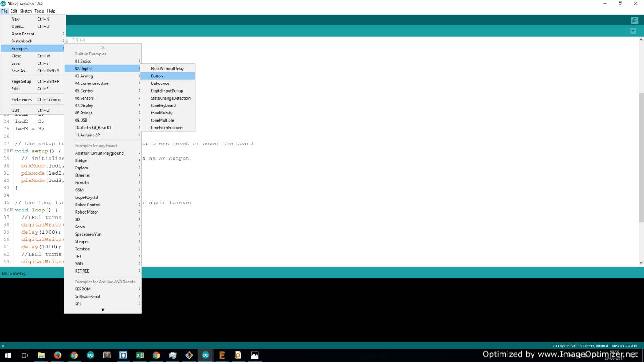Image resolution: width=644 pixels, height=362 pixels.
Task: Open Page Setup from File menu
Action: 33,81
